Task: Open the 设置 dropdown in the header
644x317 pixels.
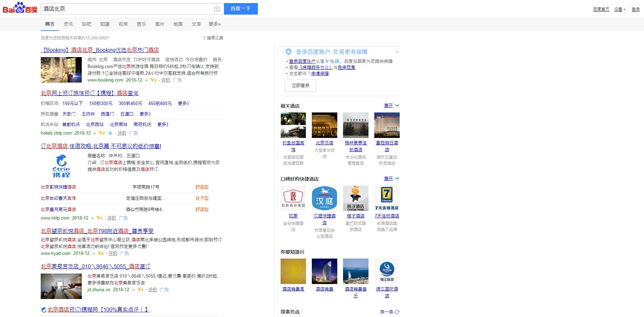Action: click(x=620, y=10)
